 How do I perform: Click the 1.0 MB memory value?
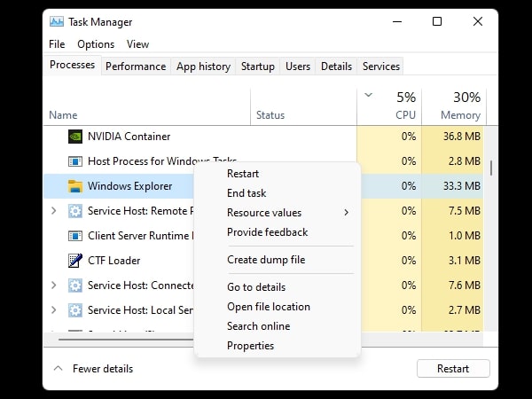pyautogui.click(x=465, y=236)
